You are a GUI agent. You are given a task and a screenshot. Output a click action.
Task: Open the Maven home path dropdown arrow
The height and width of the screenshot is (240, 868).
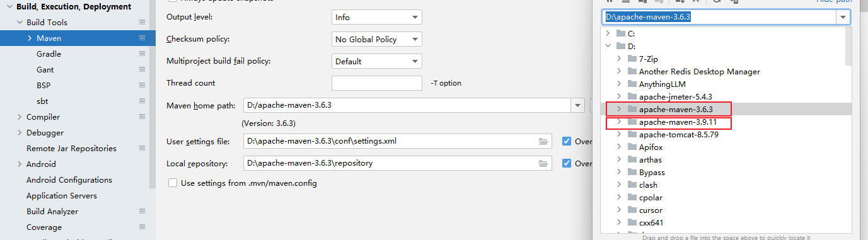[x=577, y=105]
